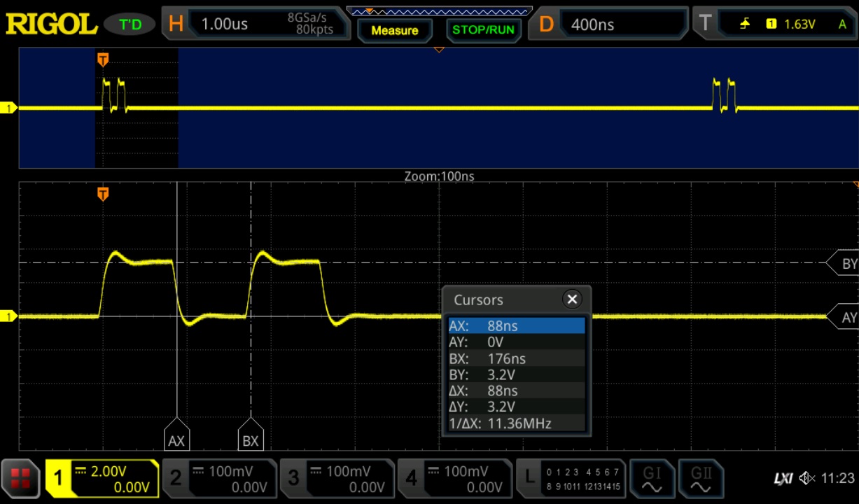The image size is (859, 504).
Task: Open the GI waveform generator
Action: [652, 478]
